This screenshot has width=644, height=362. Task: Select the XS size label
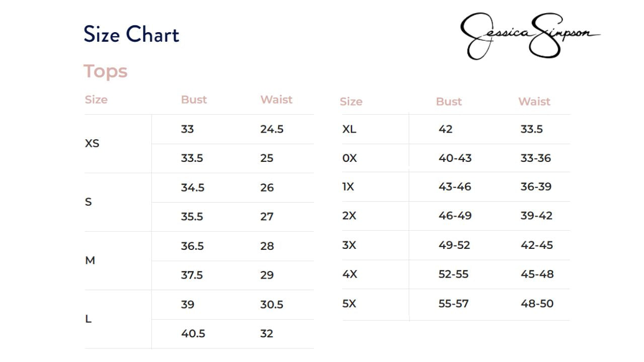[x=92, y=143]
